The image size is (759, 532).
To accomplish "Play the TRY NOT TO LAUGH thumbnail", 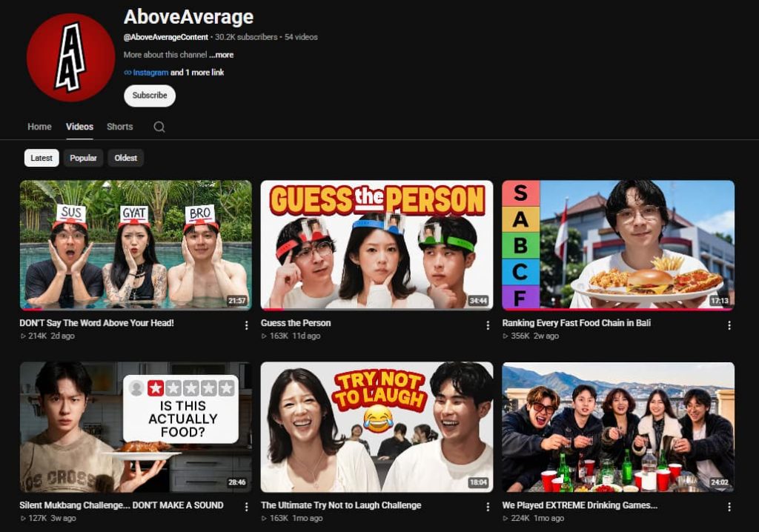I will coord(377,427).
